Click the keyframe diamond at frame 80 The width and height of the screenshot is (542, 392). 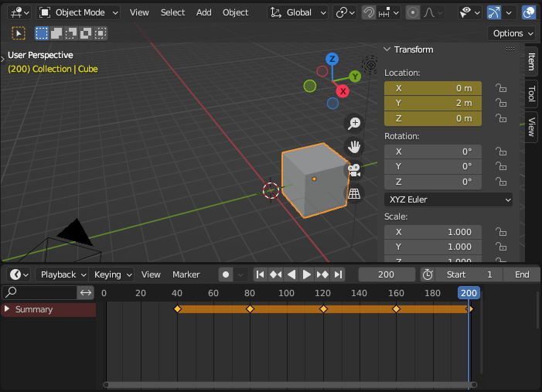click(x=250, y=309)
